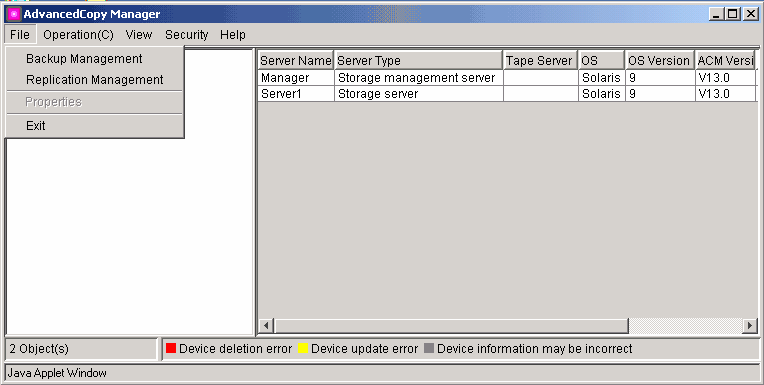764x385 pixels.
Task: Click the Device update error label
Action: pos(364,349)
